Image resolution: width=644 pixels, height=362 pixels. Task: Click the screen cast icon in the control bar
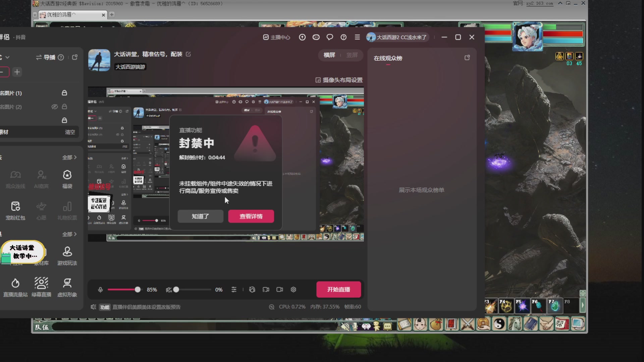266,290
